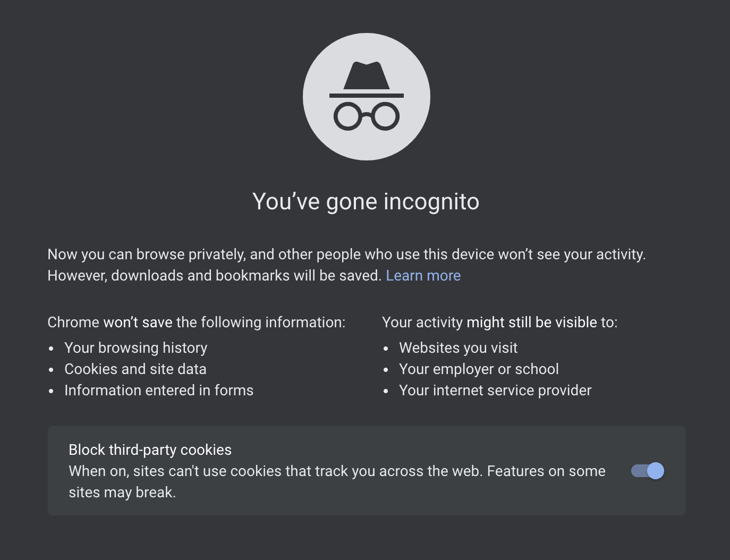Screen dimensions: 730x560
Task: Click the 'Your activity might still be visible' heading
Action: tap(499, 323)
